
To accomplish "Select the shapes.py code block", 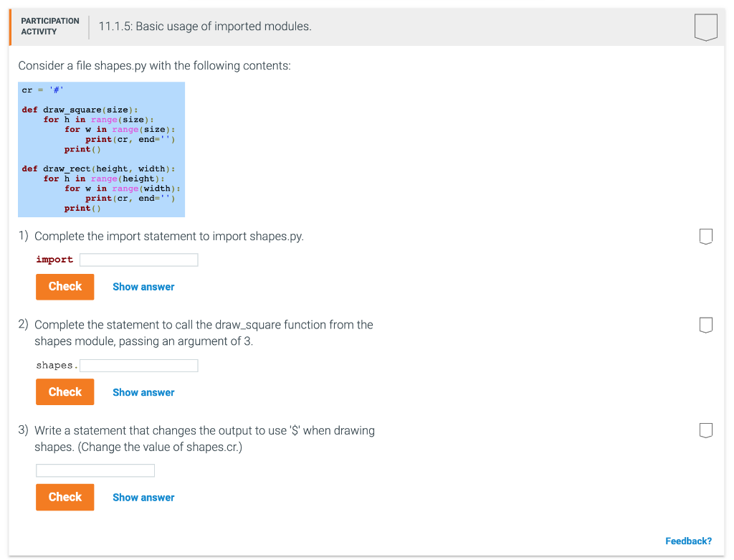I will tap(101, 148).
